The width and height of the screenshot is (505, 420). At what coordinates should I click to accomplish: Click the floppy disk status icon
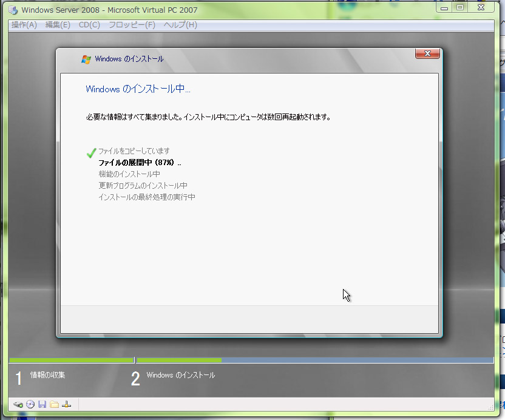pos(42,405)
